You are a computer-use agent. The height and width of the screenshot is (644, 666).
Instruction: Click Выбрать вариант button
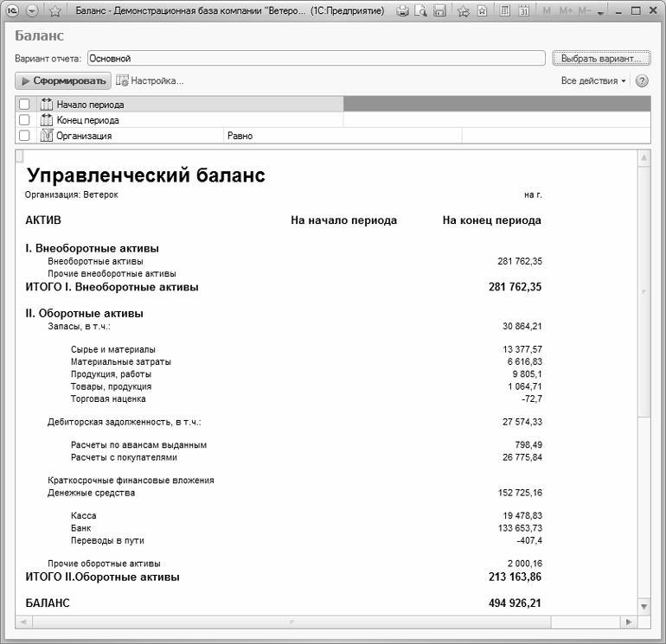[x=600, y=59]
